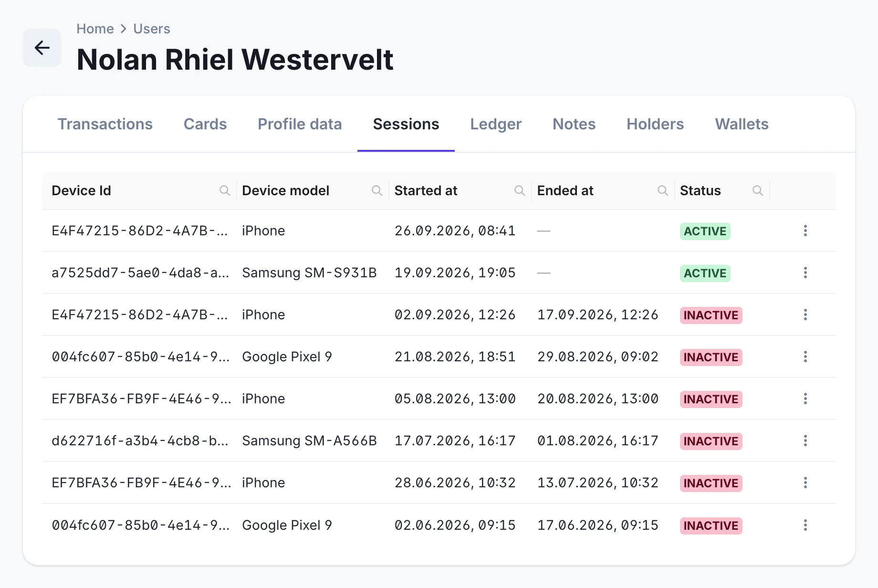Image resolution: width=878 pixels, height=588 pixels.
Task: Click the Samsung SM-A566B device model cell
Action: 309,441
